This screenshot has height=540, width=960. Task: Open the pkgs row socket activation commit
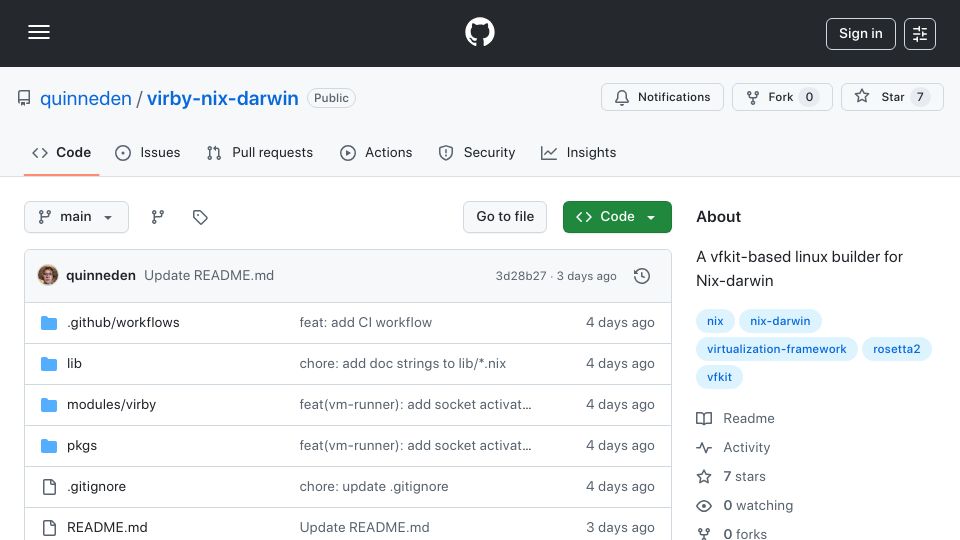click(415, 446)
